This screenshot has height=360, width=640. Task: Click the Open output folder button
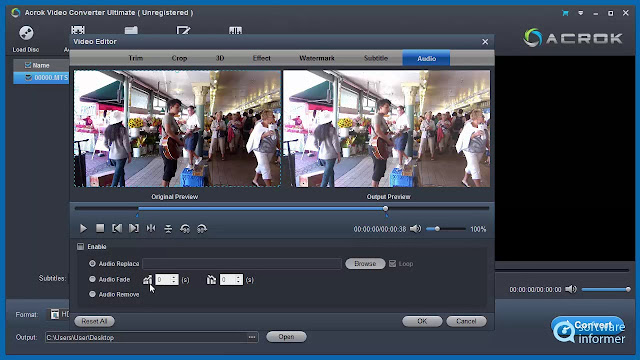[286, 337]
